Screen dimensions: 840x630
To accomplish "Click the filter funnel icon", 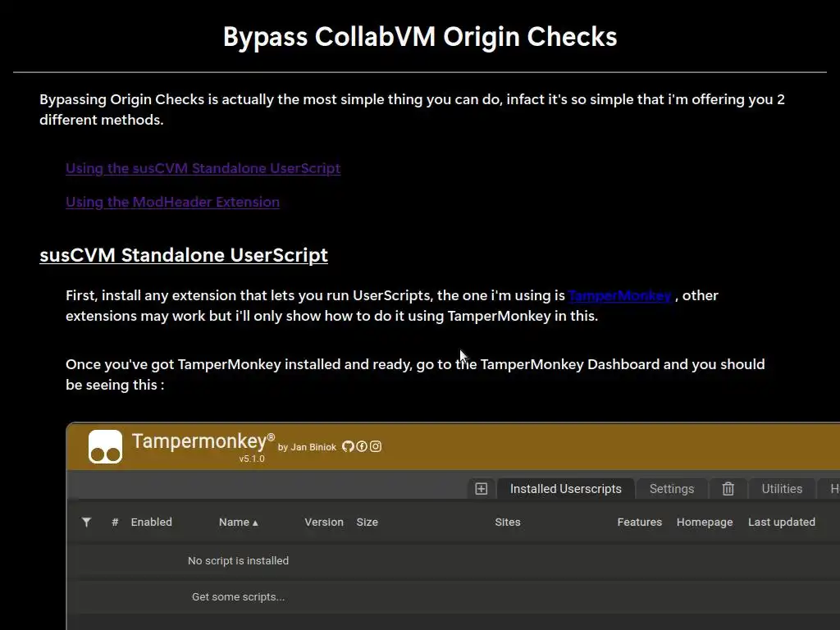I will [x=86, y=522].
